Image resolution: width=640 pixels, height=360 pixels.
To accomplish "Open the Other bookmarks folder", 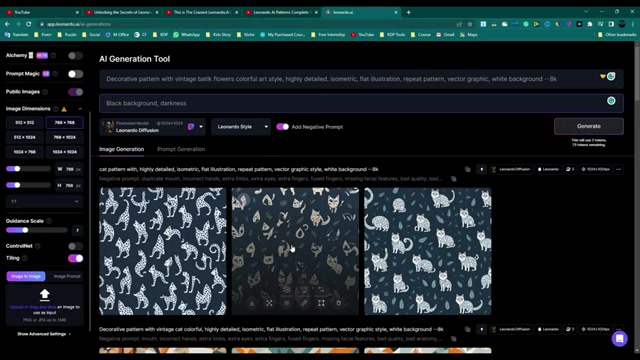I will click(617, 35).
